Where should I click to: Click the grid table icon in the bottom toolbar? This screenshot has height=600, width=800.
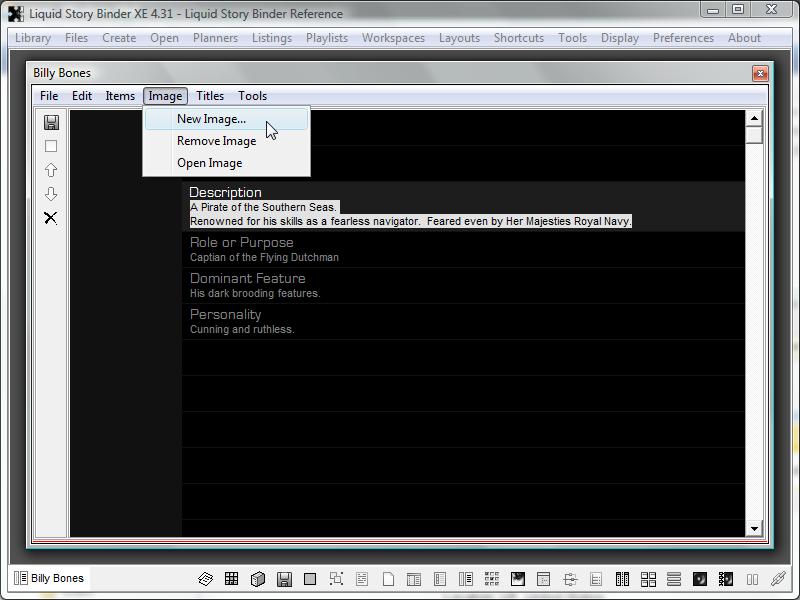[x=231, y=579]
